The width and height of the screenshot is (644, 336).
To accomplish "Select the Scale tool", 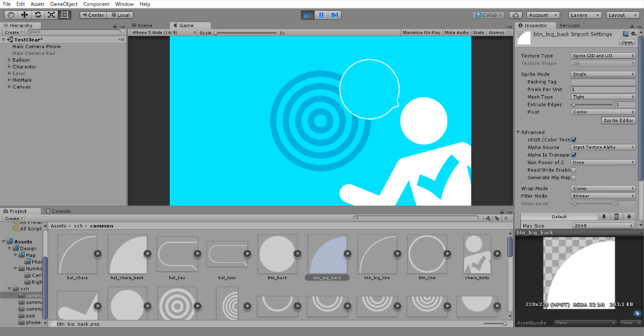I will [x=51, y=15].
